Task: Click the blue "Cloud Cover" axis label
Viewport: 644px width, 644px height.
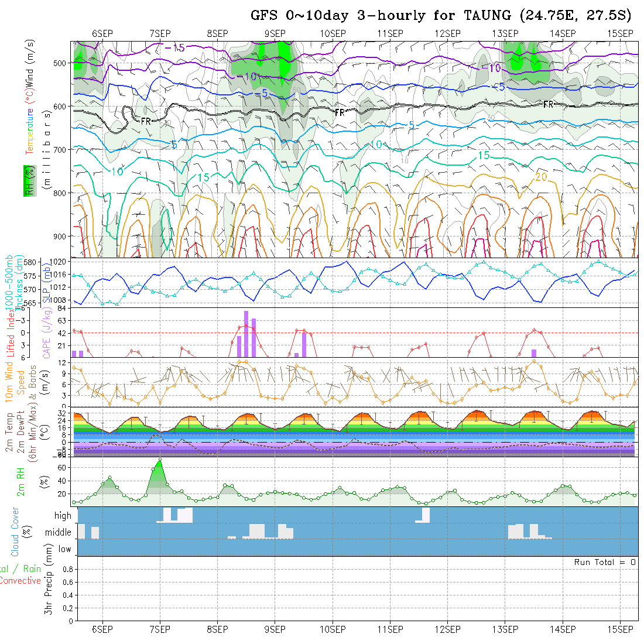Action: tap(16, 531)
